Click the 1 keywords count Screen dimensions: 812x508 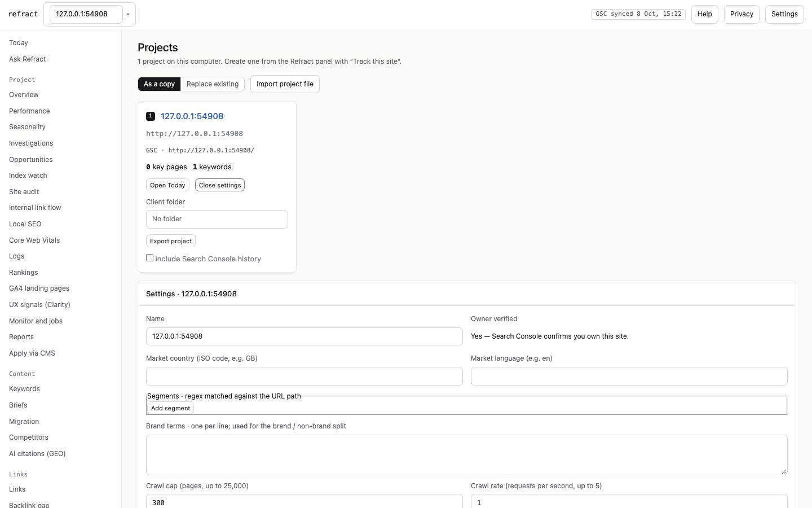point(212,167)
